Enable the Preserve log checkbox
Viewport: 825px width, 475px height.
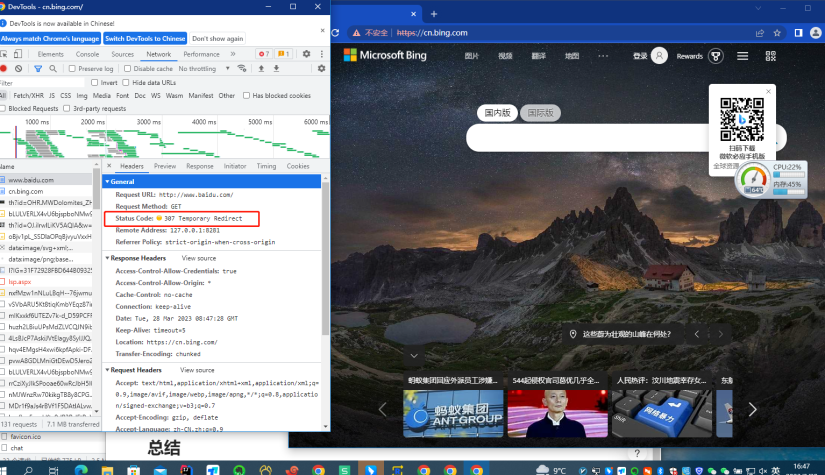[x=72, y=68]
